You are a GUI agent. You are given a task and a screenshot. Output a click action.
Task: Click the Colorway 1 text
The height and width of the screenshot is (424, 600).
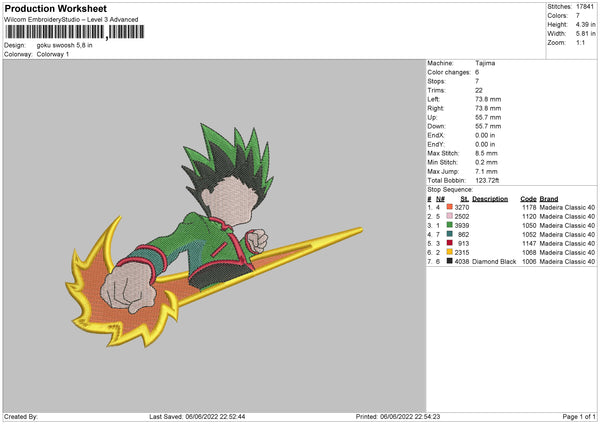coord(54,54)
